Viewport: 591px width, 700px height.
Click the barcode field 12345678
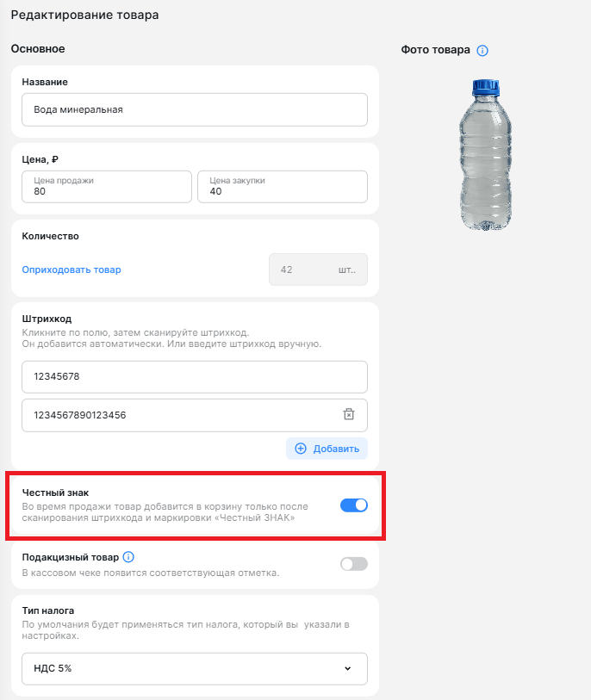coord(195,377)
